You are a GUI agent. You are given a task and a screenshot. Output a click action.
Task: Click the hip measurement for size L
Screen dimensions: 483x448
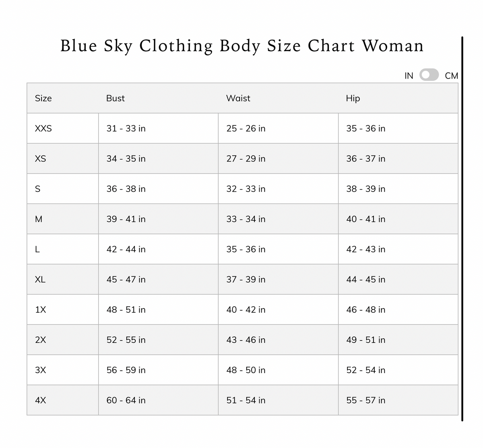(365, 249)
